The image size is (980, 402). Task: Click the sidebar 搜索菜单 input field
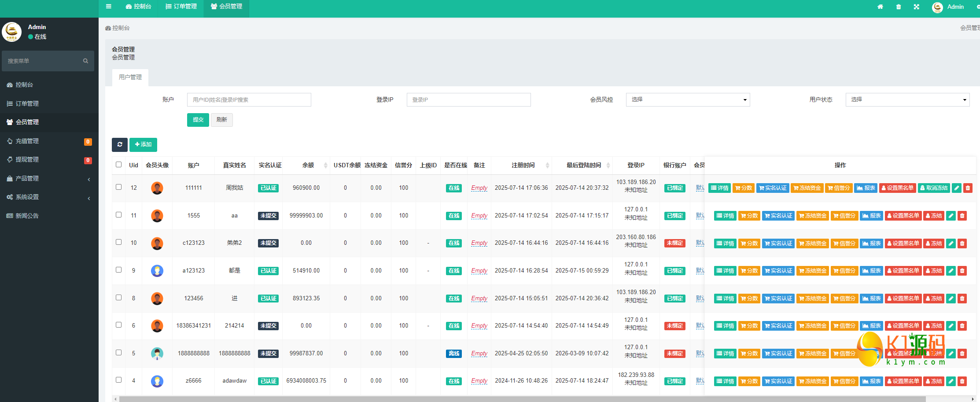tap(48, 61)
